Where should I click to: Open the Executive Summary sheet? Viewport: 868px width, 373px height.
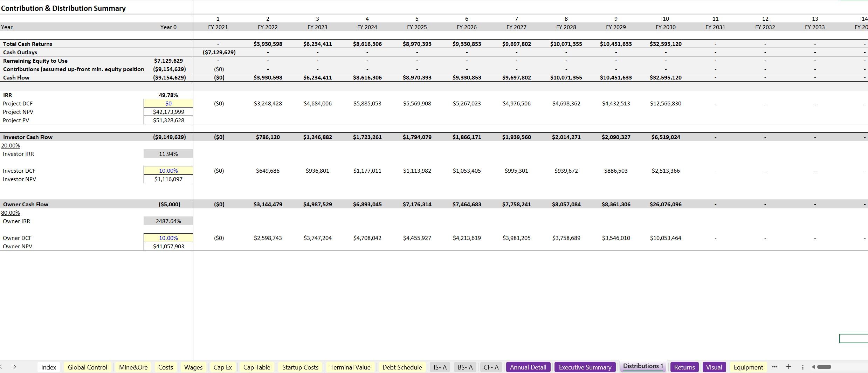585,367
